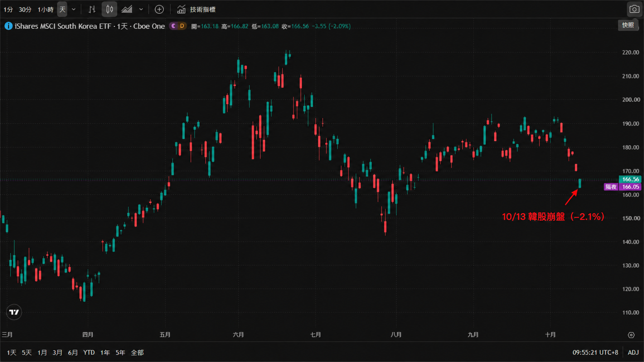
Task: Switch to candlestick chart style
Action: [x=109, y=9]
